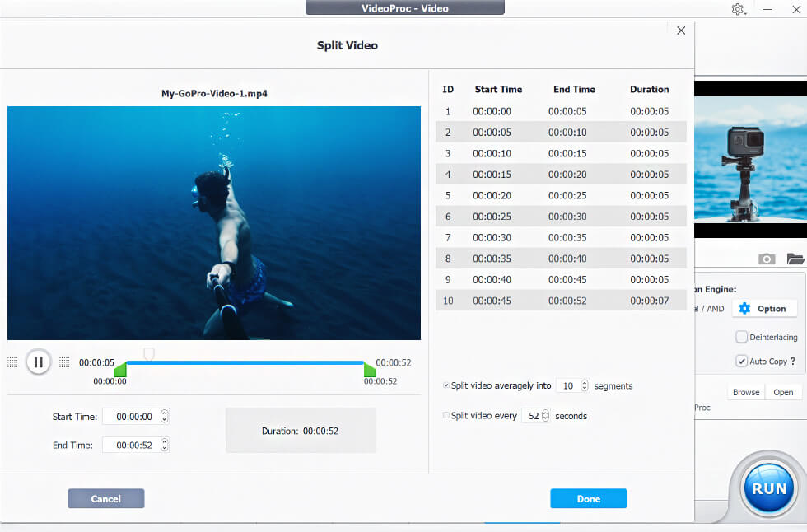Click the Start Time column header
The height and width of the screenshot is (532, 807).
point(498,90)
